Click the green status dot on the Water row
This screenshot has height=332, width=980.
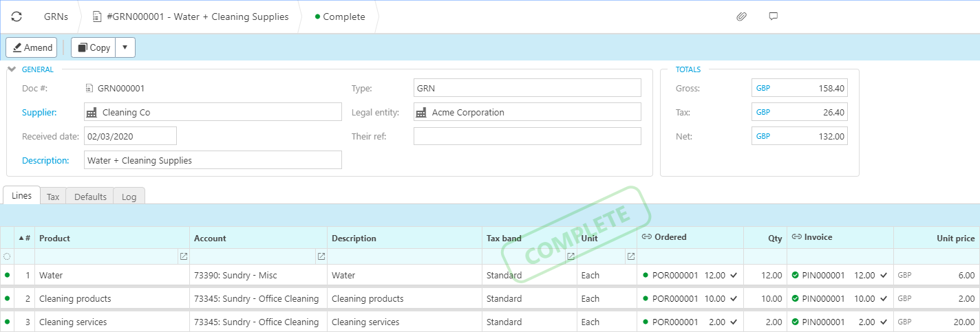8,275
